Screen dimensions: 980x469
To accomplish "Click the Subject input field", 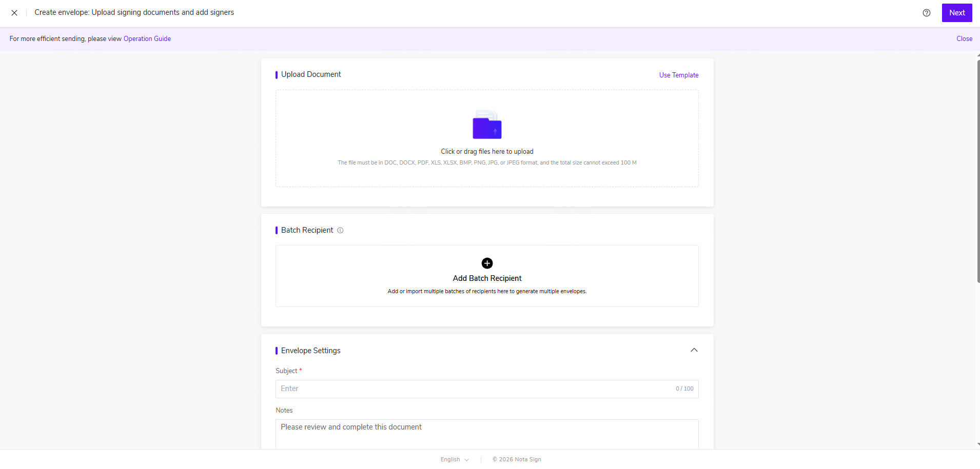I will [487, 389].
